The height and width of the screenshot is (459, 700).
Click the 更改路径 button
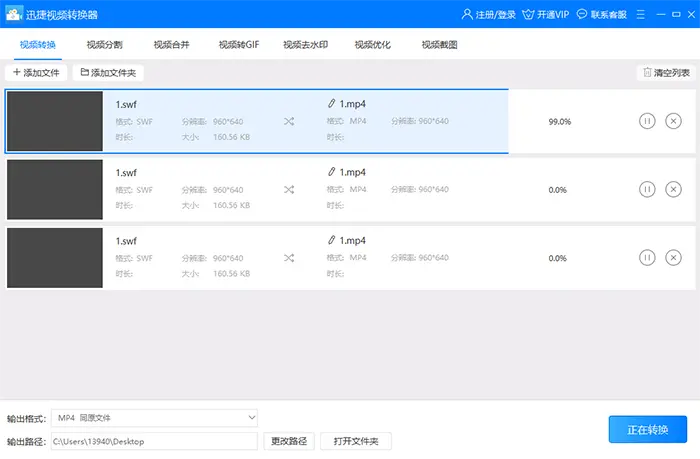point(289,441)
